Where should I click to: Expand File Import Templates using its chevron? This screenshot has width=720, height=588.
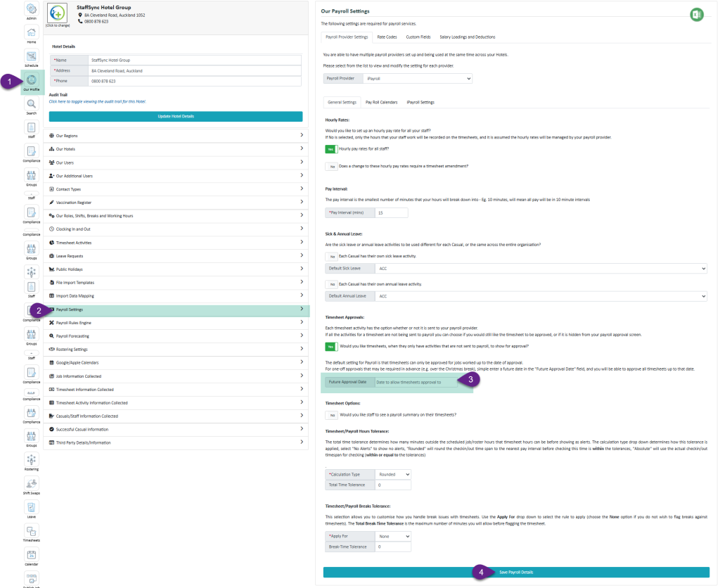pyautogui.click(x=302, y=282)
